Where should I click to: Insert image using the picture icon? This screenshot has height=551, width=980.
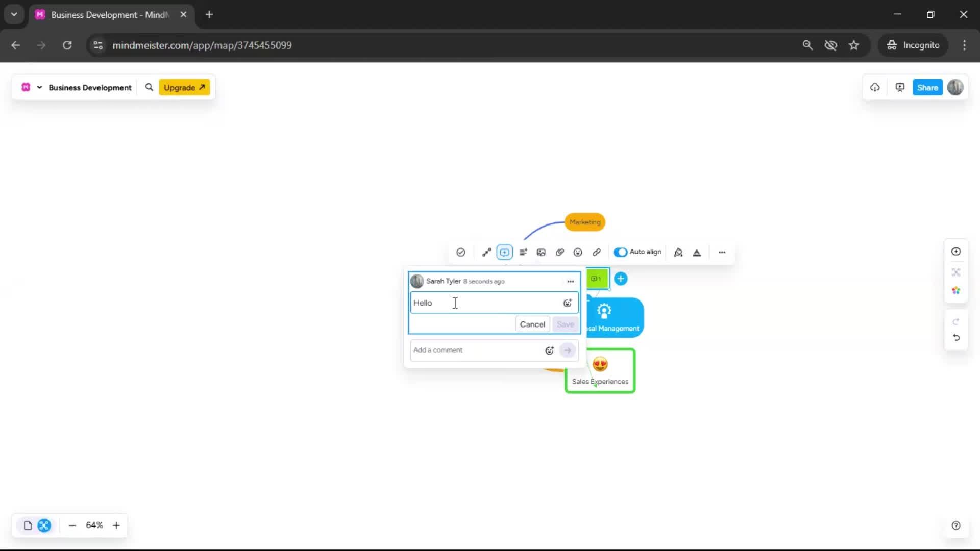coord(541,252)
